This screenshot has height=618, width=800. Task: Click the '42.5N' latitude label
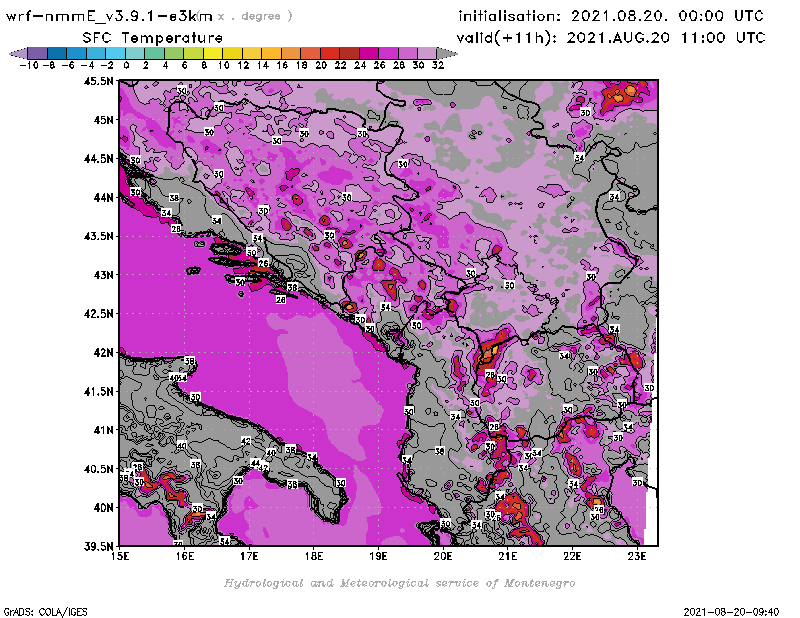[x=99, y=314]
